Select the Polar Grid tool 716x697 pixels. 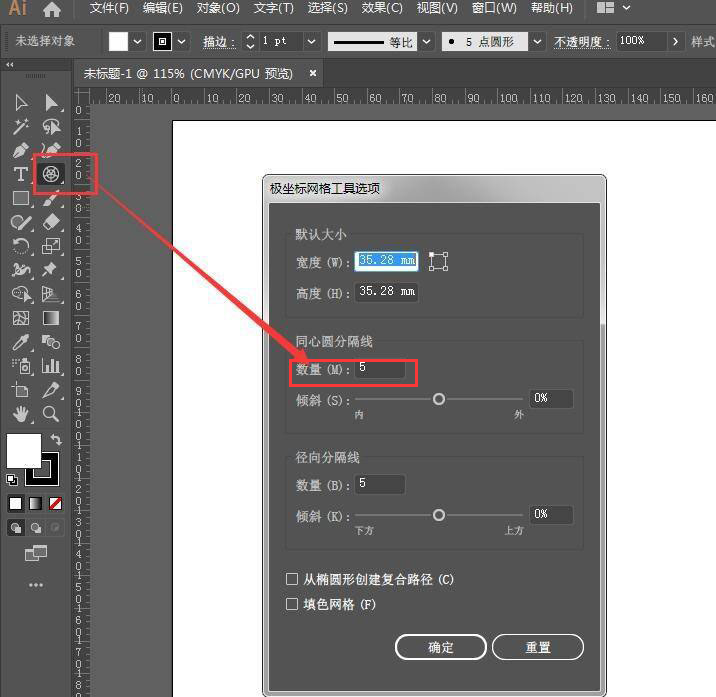pos(51,174)
